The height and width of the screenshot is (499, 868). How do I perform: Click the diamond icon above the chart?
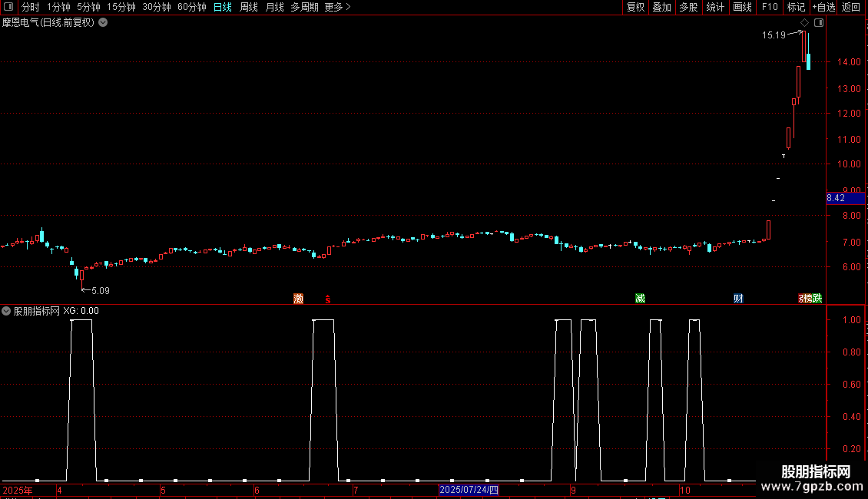tap(805, 23)
